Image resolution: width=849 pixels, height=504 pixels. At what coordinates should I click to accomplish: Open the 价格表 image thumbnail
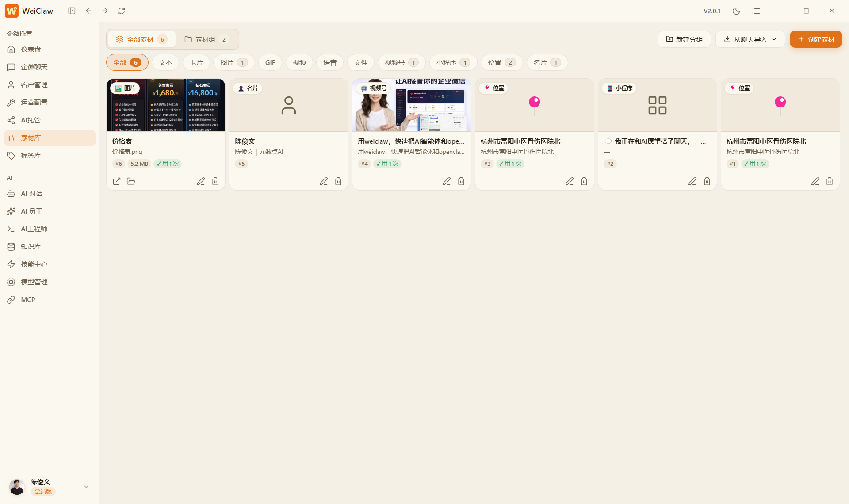click(x=166, y=105)
